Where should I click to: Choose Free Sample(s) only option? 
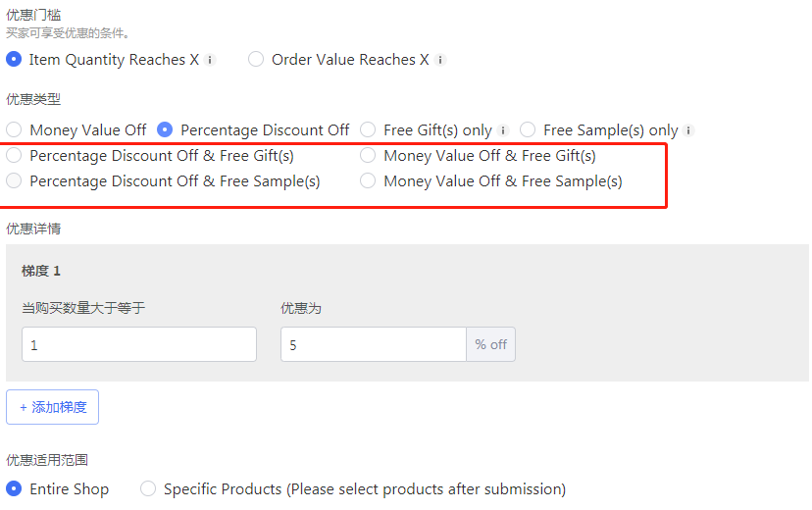point(528,129)
